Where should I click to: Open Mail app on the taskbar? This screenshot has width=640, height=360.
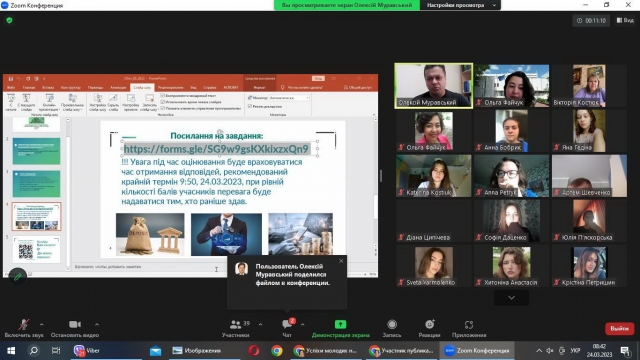155,351
